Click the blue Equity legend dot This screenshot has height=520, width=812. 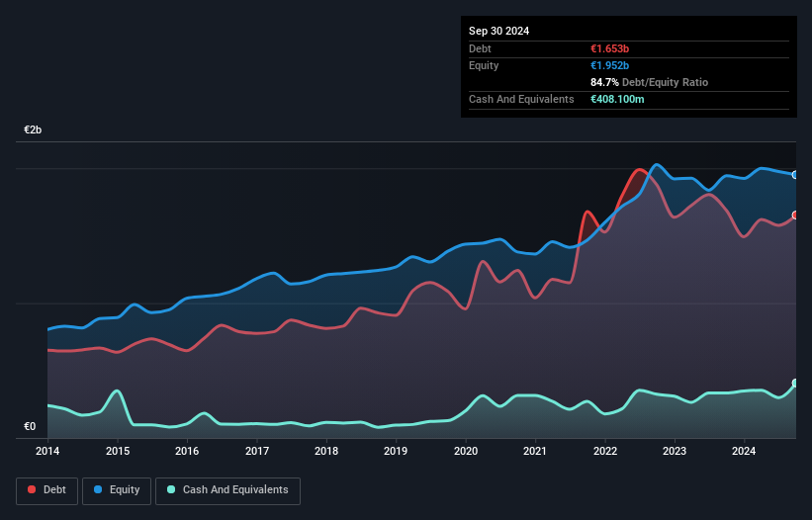[x=98, y=489]
